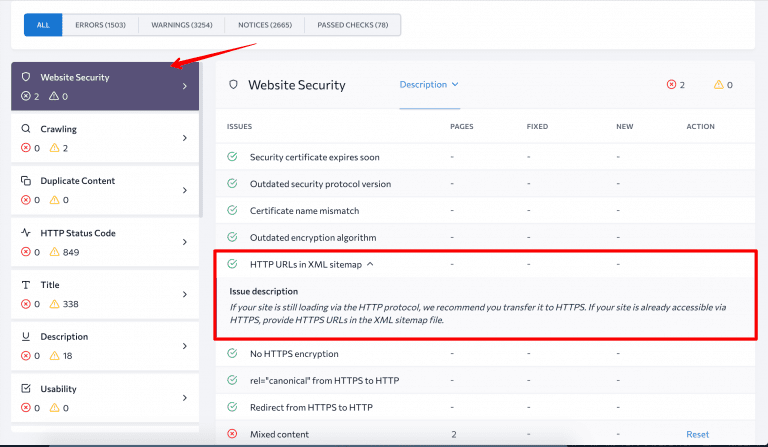This screenshot has height=447, width=768.
Task: Switch to the Warnings (3254) tab
Action: coord(181,25)
